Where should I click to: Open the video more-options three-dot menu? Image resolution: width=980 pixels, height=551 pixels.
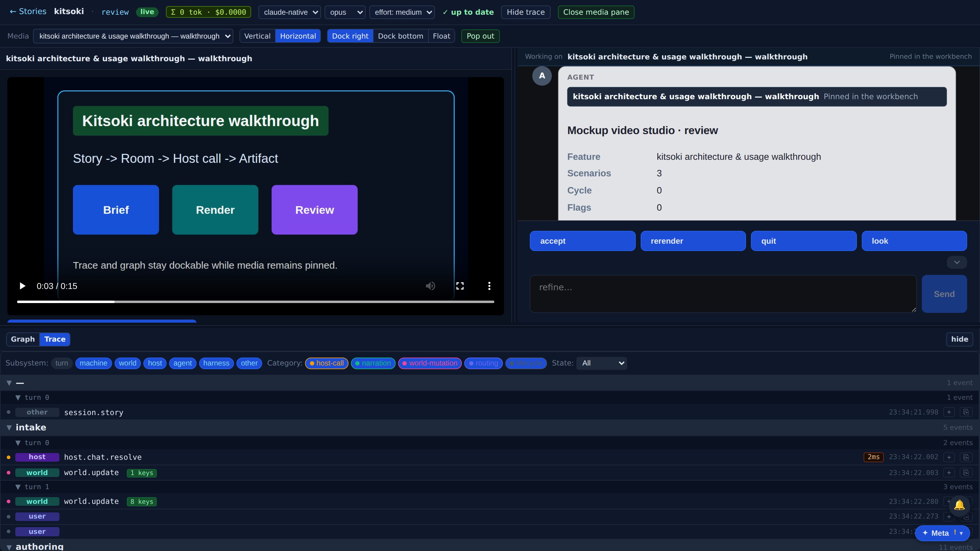(x=489, y=286)
